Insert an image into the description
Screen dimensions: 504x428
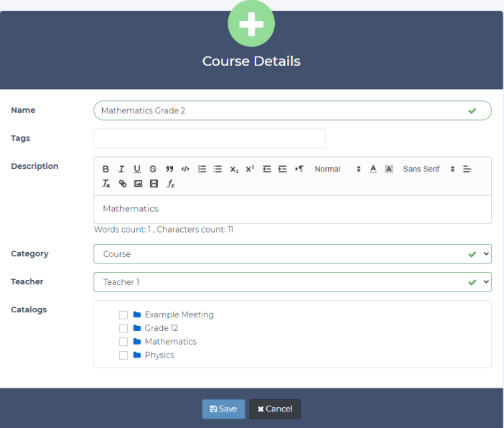[138, 184]
